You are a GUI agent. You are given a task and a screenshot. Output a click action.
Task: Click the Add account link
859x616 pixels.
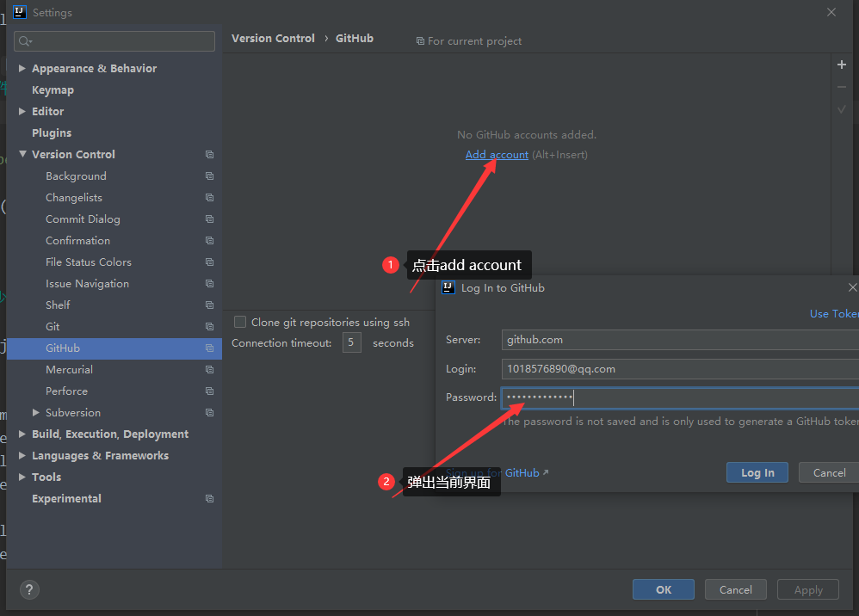pos(497,155)
